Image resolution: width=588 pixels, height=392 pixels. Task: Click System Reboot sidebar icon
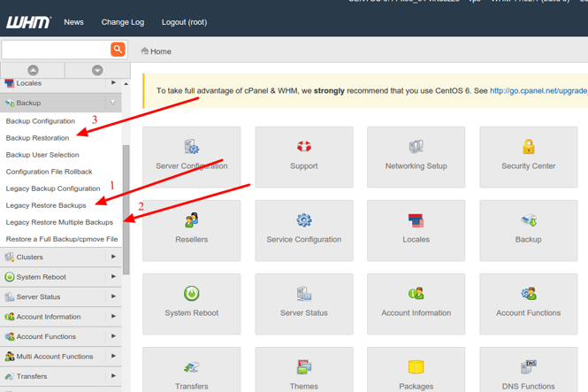(x=10, y=277)
